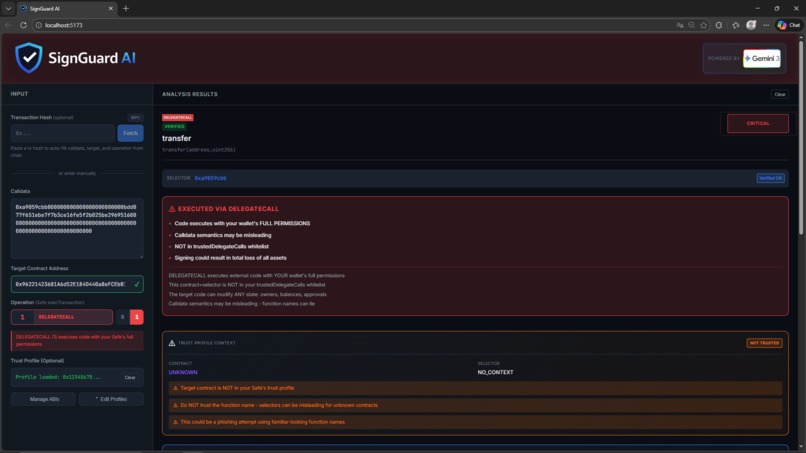Click the DELEGATECALL operation indicator
Image resolution: width=806 pixels, height=453 pixels.
[x=62, y=317]
